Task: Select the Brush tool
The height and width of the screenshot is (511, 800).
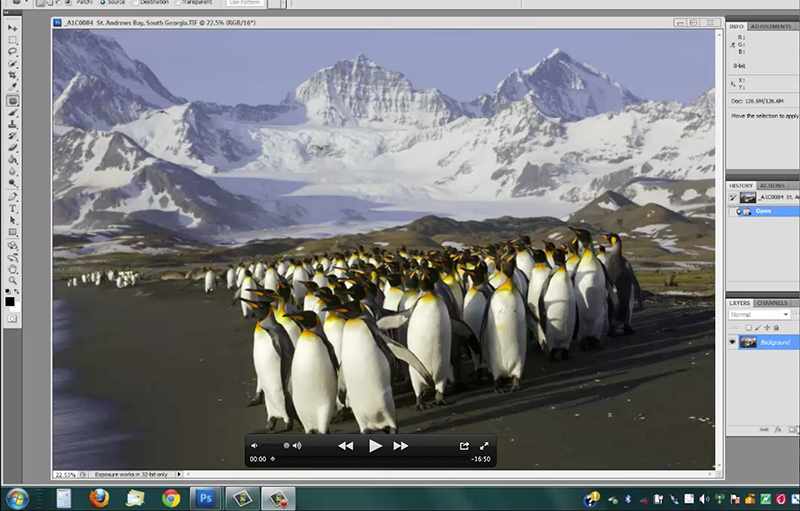Action: click(13, 113)
